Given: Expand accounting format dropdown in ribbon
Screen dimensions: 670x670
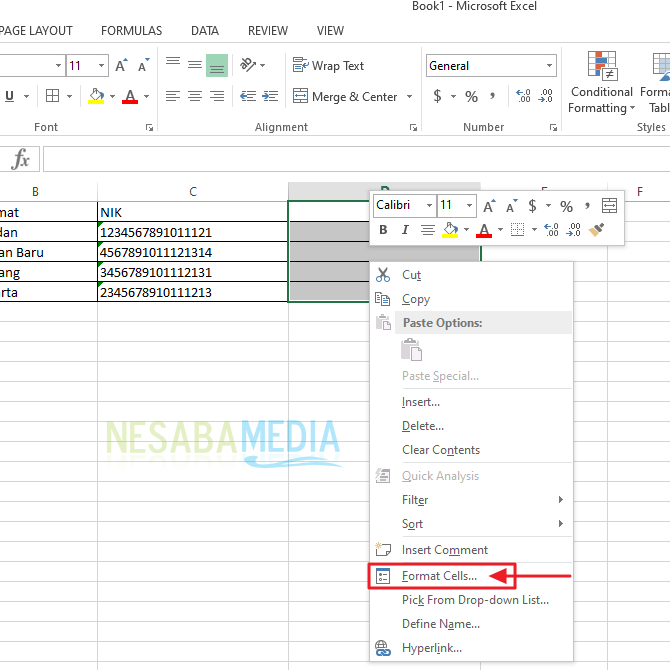Looking at the screenshot, I should pos(453,96).
